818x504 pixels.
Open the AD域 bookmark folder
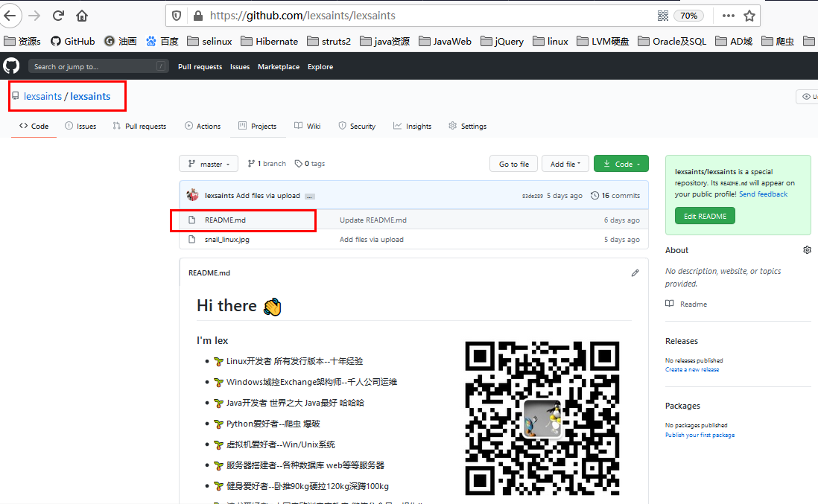pos(734,41)
